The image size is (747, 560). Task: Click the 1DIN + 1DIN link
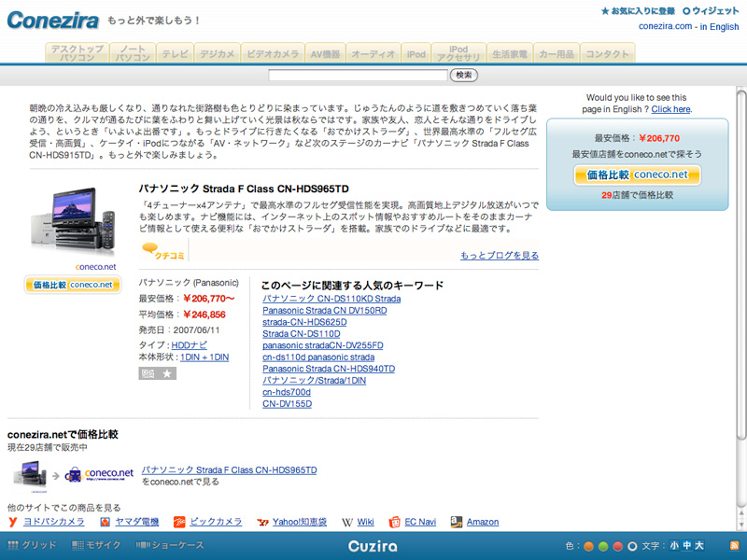[x=204, y=357]
